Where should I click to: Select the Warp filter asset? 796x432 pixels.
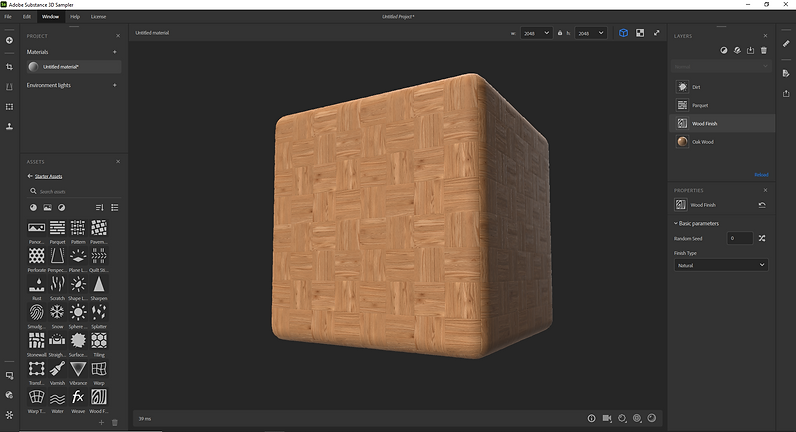coord(99,369)
